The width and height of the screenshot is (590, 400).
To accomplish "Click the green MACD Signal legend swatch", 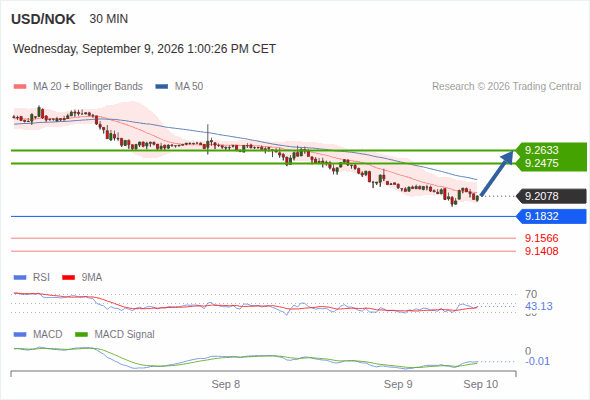I will click(81, 335).
